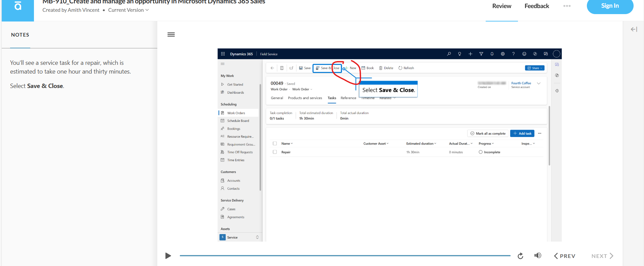
Task: Open the Dynamics 365 app launcher waffle
Action: click(x=223, y=54)
